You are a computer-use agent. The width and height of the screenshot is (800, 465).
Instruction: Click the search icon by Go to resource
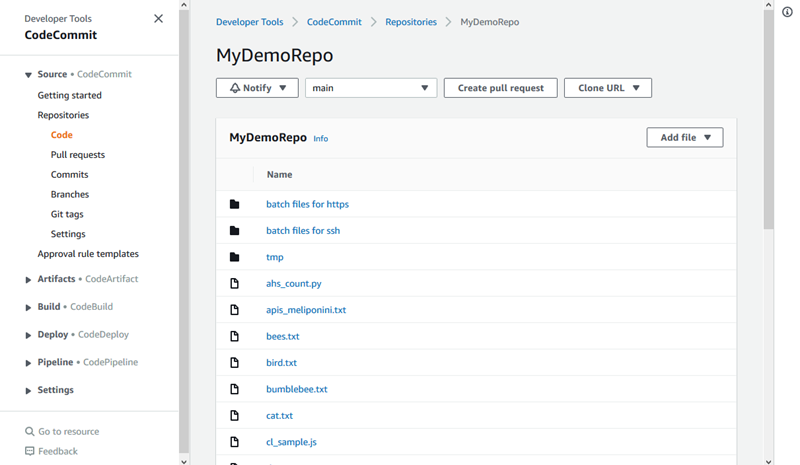point(30,432)
